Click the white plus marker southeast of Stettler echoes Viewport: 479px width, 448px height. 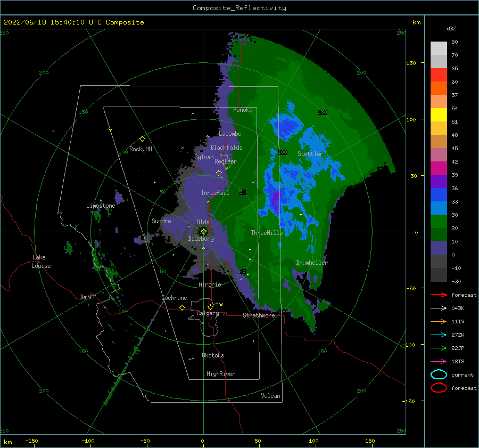(301, 214)
